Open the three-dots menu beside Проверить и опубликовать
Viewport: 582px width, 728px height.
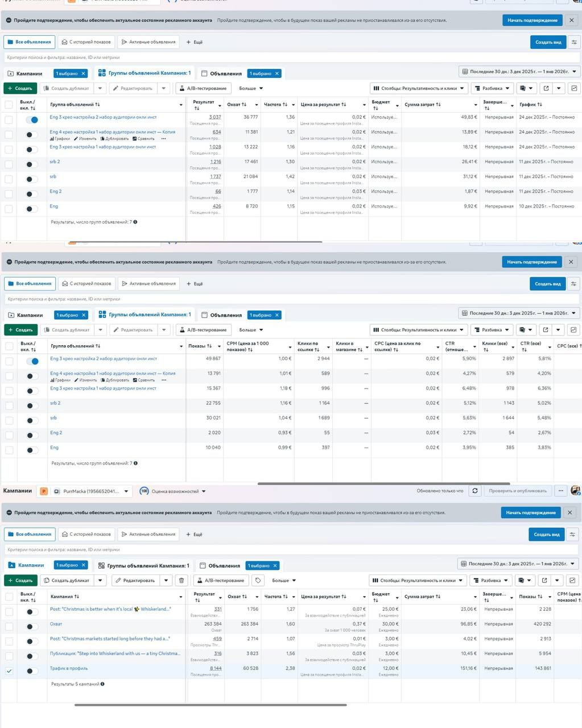[x=561, y=491]
